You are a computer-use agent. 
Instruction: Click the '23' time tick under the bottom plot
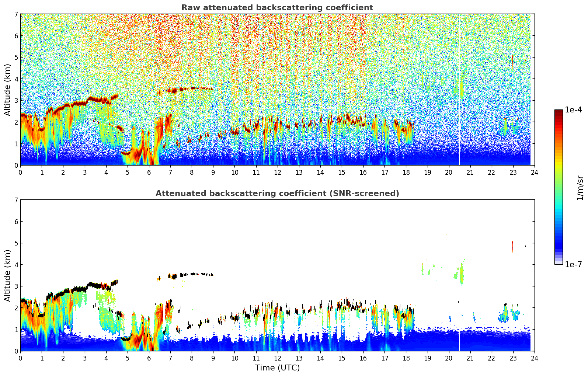513,358
